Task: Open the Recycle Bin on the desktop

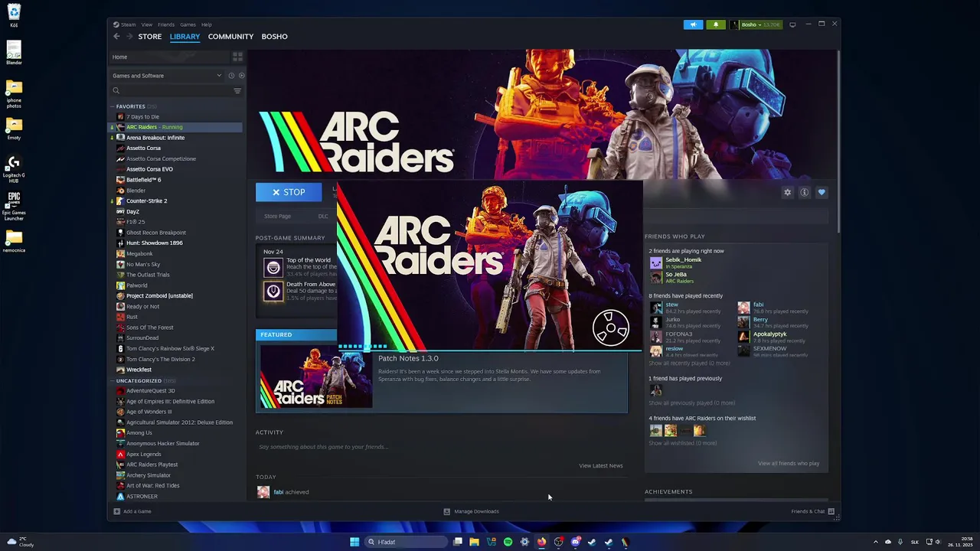Action: click(x=14, y=15)
